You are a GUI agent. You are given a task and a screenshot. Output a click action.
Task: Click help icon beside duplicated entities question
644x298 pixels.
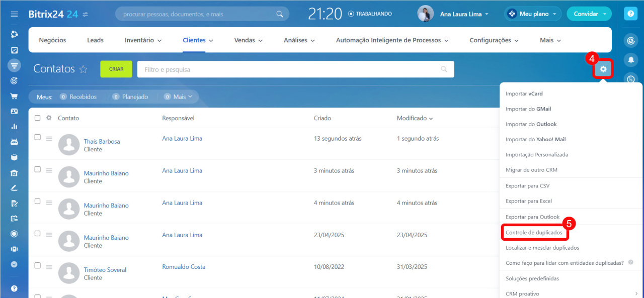631,262
